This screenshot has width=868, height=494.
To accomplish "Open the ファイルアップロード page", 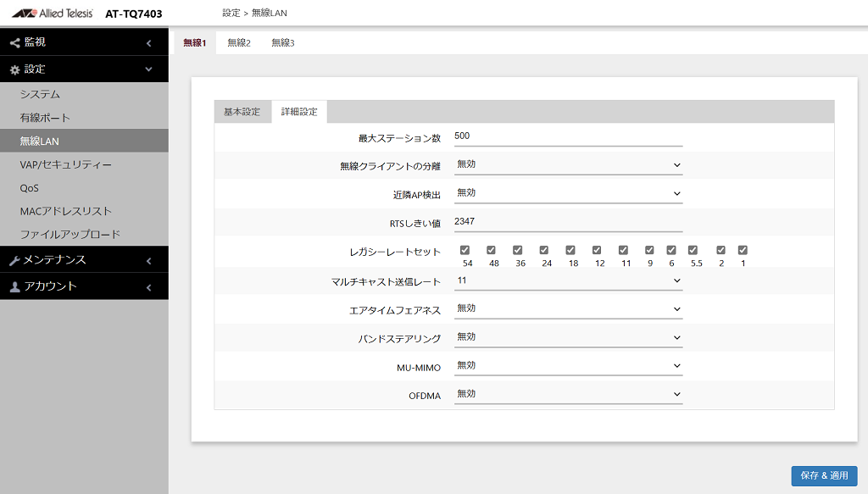I will [84, 234].
